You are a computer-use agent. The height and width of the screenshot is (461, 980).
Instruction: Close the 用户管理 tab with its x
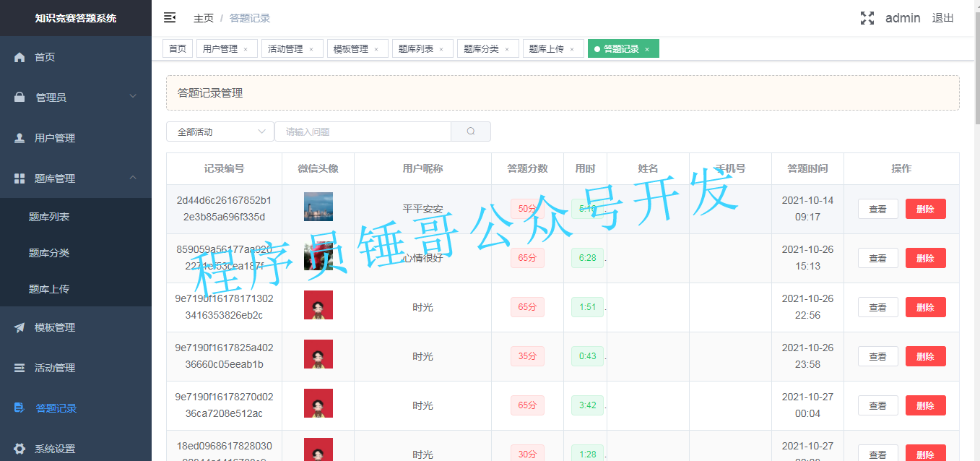pos(246,49)
